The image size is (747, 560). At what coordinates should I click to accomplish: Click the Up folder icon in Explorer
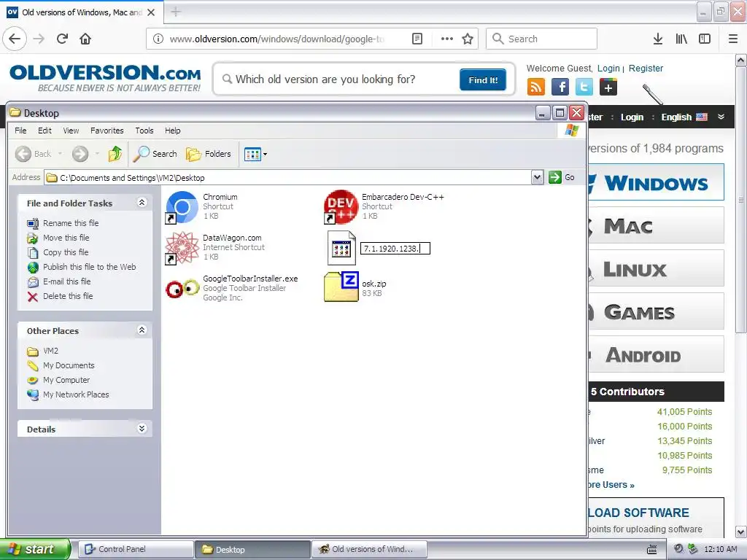click(x=115, y=154)
